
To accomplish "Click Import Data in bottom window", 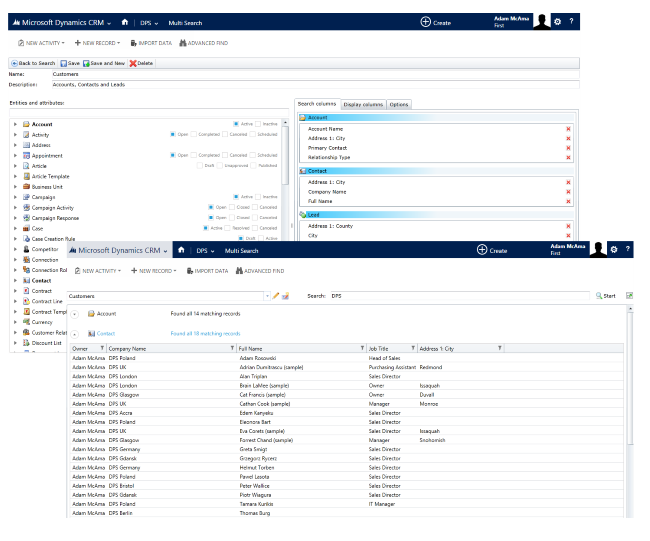I will click(x=207, y=271).
